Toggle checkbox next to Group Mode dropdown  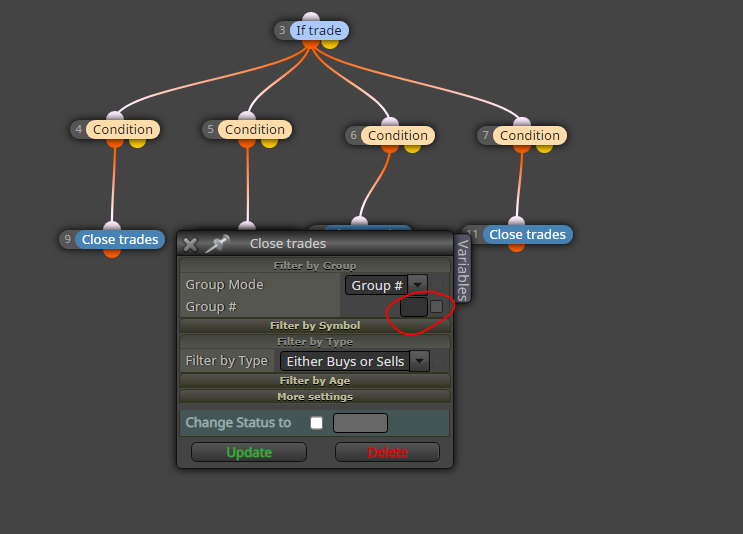click(x=436, y=285)
